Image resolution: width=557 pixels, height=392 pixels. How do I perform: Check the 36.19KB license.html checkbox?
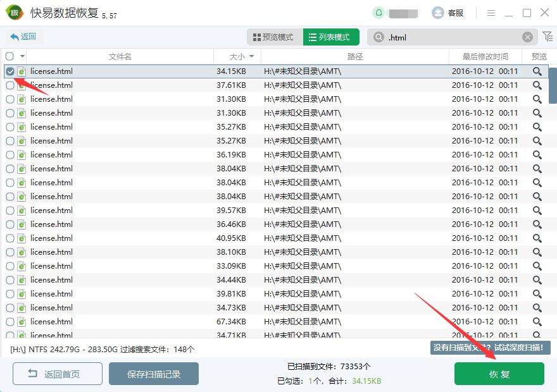10,155
